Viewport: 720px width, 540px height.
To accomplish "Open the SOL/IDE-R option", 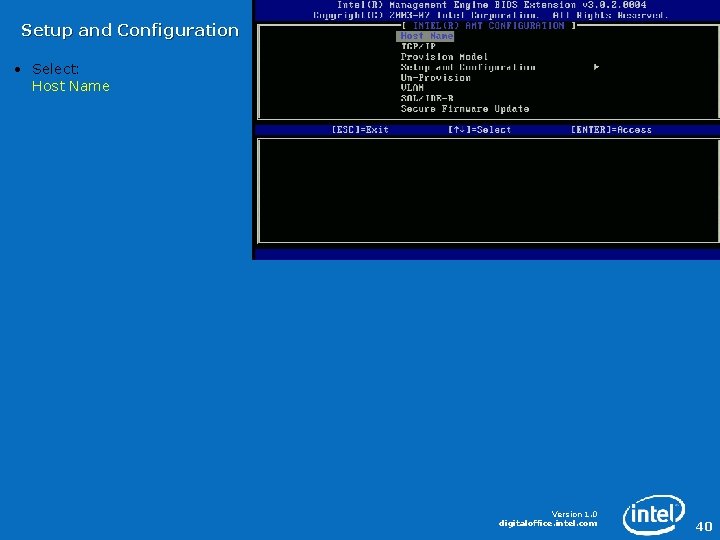I will pyautogui.click(x=427, y=98).
